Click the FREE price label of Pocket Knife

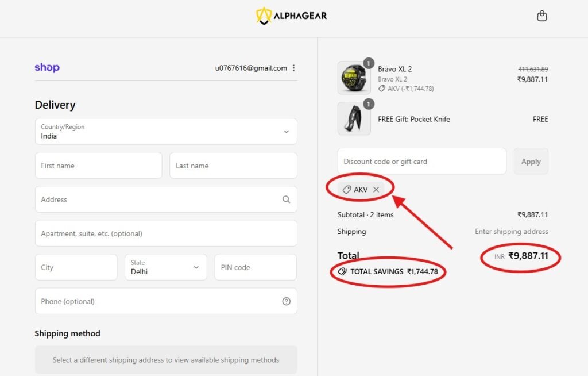540,119
